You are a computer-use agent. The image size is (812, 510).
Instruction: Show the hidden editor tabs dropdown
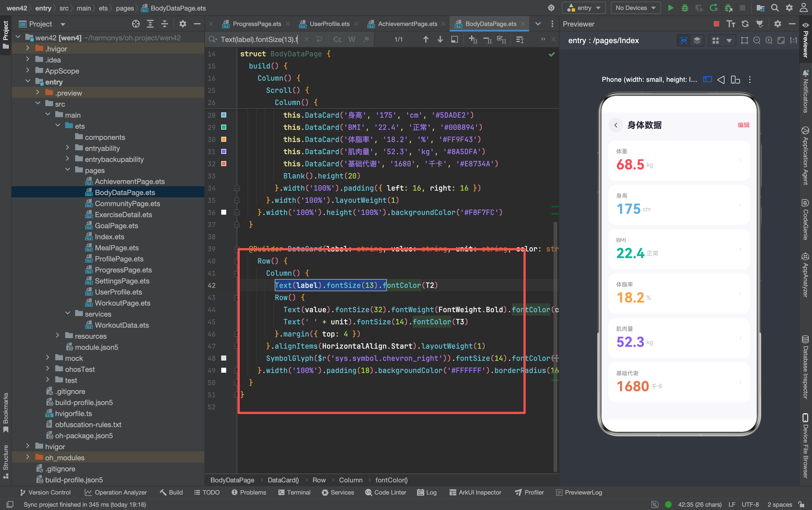[x=538, y=24]
